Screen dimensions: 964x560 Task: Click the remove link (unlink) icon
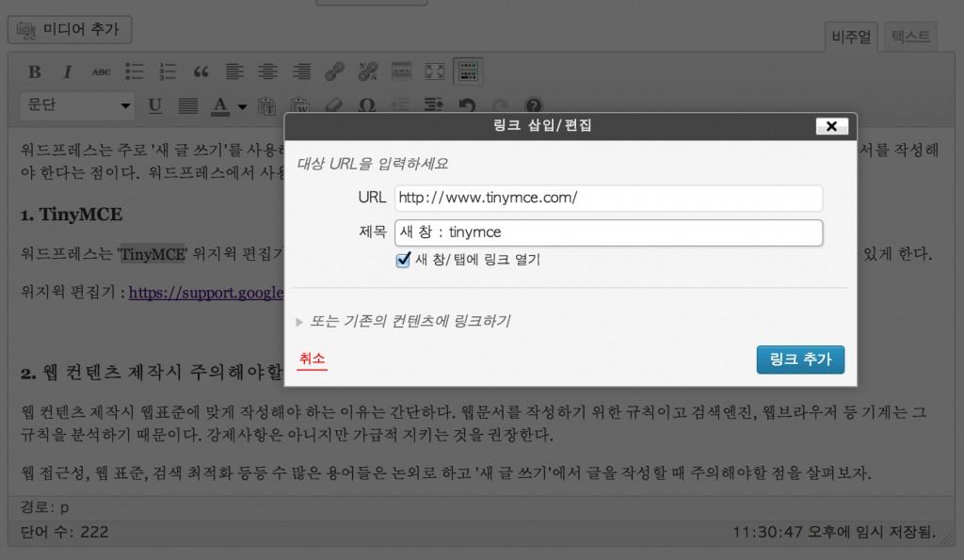point(368,71)
